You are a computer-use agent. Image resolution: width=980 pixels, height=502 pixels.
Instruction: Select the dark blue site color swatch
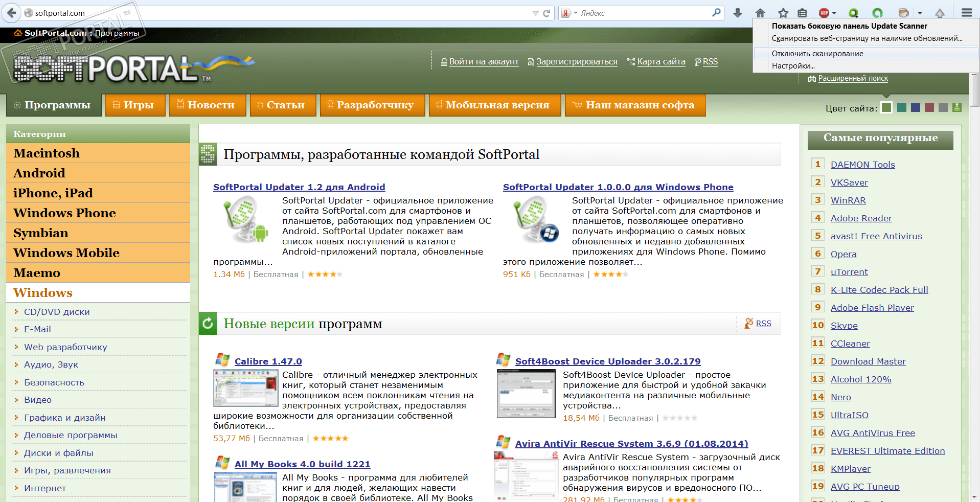point(916,107)
